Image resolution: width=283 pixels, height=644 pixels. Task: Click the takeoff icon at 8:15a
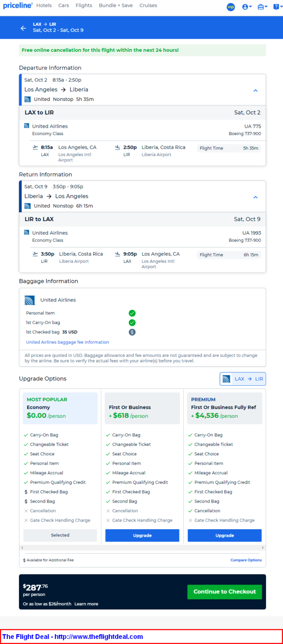[35, 147]
